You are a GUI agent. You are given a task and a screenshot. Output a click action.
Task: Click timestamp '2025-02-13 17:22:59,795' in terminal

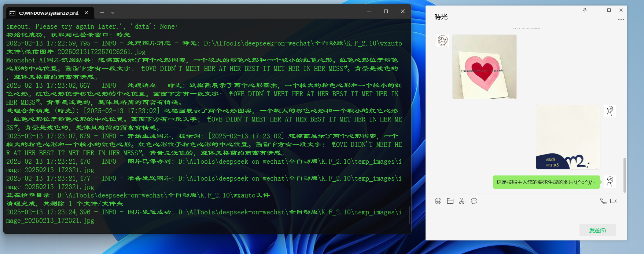pos(48,43)
